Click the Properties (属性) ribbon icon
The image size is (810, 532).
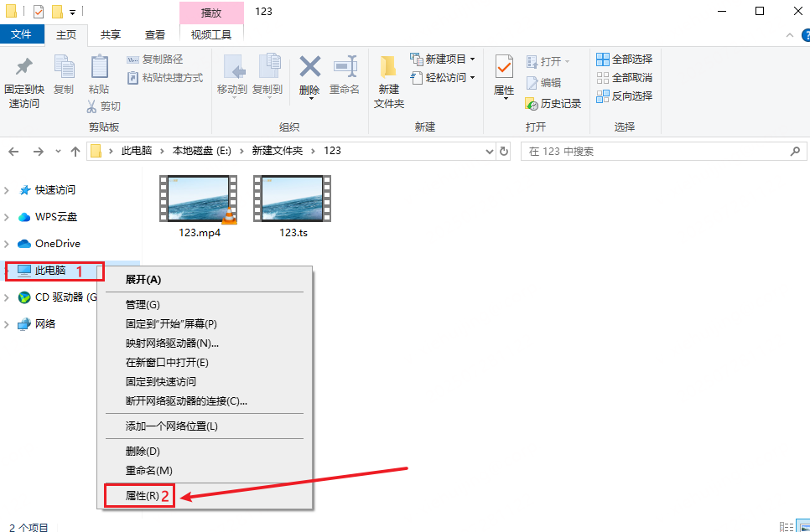tap(504, 67)
